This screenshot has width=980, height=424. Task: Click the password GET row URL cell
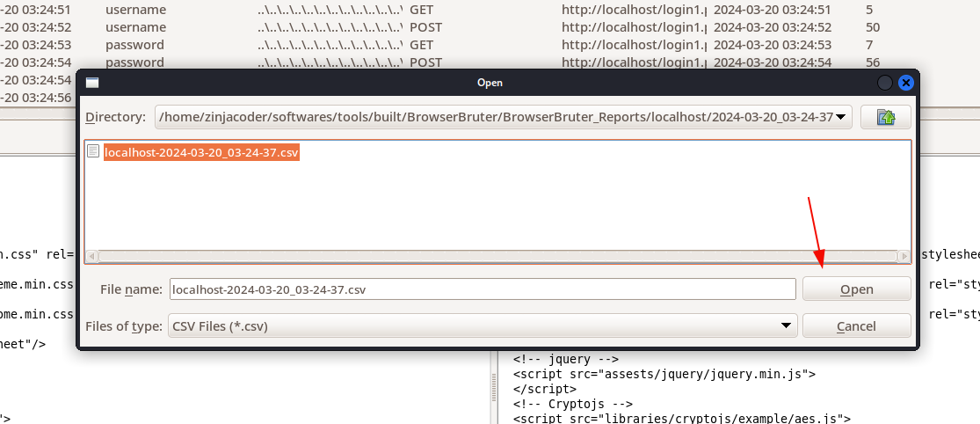635,45
